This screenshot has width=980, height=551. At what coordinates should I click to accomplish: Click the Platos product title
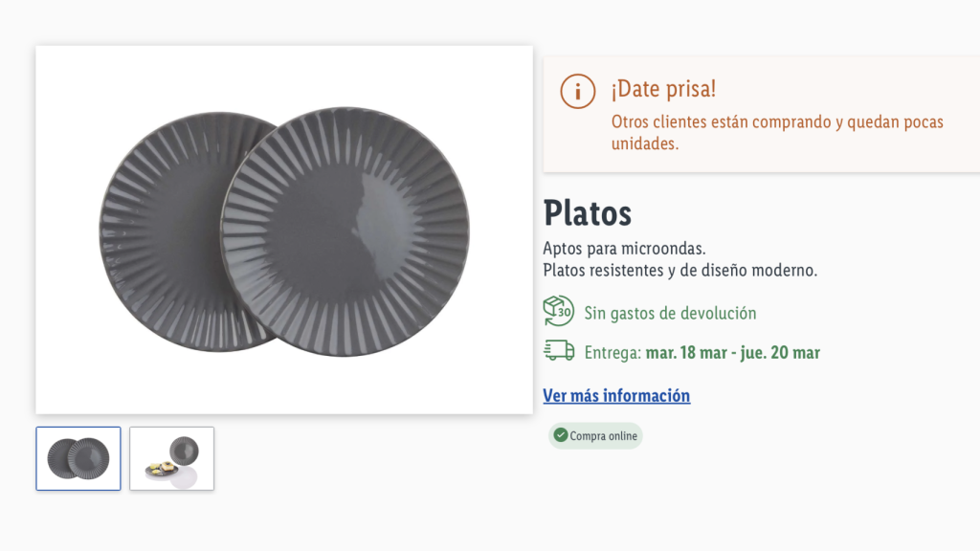(588, 214)
